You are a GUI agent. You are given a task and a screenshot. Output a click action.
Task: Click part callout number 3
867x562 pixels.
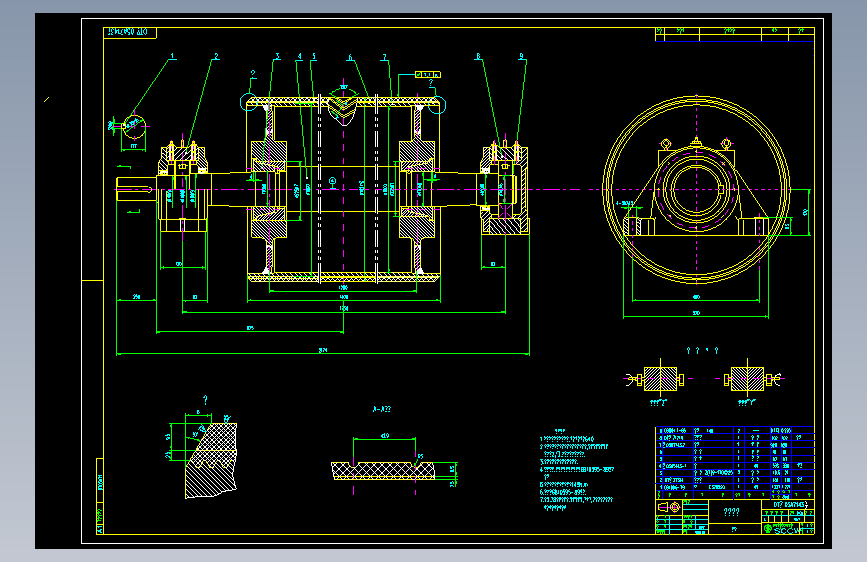(278, 56)
